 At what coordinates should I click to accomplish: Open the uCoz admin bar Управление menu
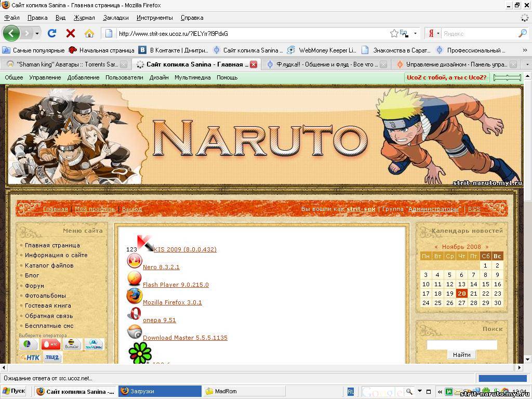pyautogui.click(x=45, y=77)
